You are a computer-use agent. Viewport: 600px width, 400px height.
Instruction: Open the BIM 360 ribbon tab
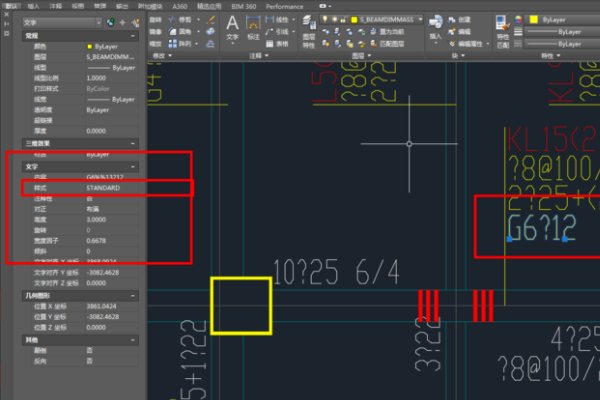(244, 7)
